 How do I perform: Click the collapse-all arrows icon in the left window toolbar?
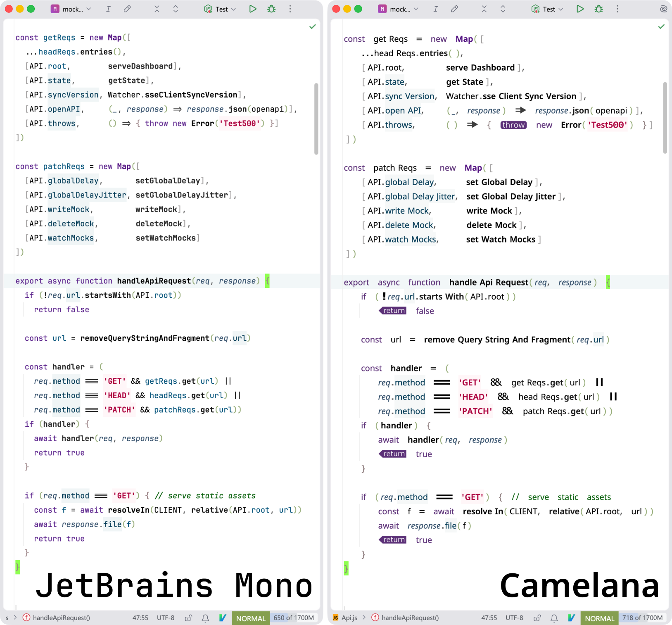(157, 9)
